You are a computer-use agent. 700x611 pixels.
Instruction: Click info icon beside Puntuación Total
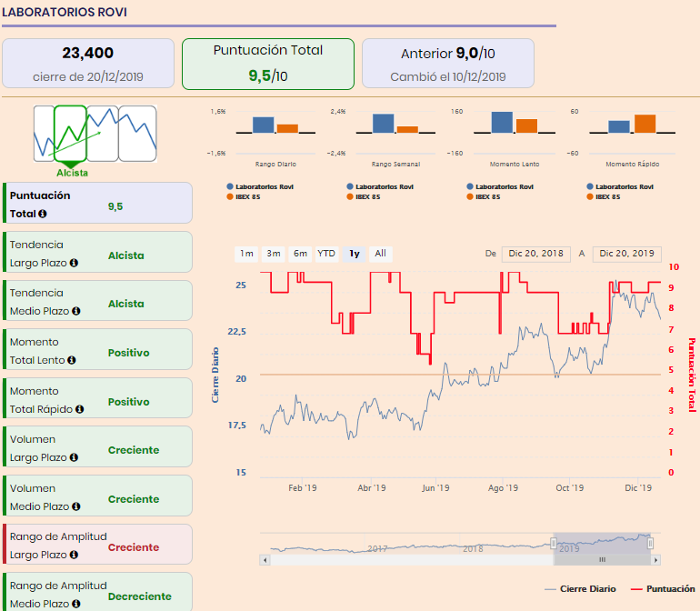[x=43, y=214]
